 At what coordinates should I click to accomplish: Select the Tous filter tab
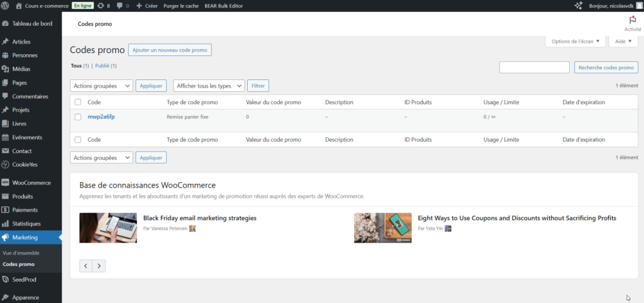point(76,66)
